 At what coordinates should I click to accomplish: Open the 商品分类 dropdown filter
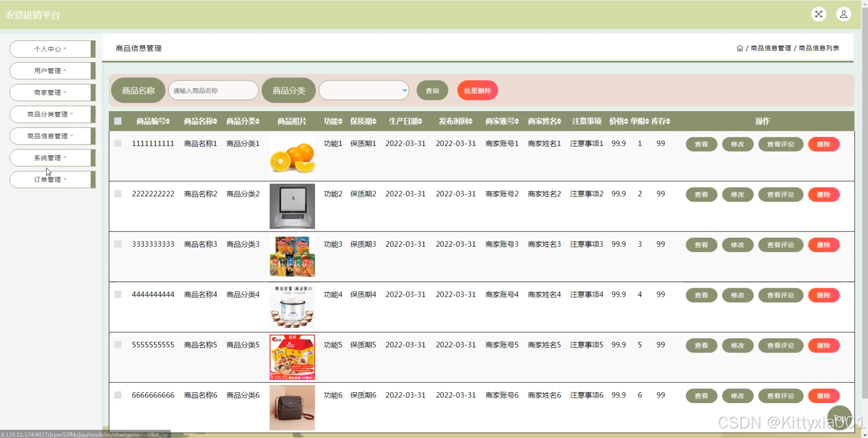click(x=364, y=90)
